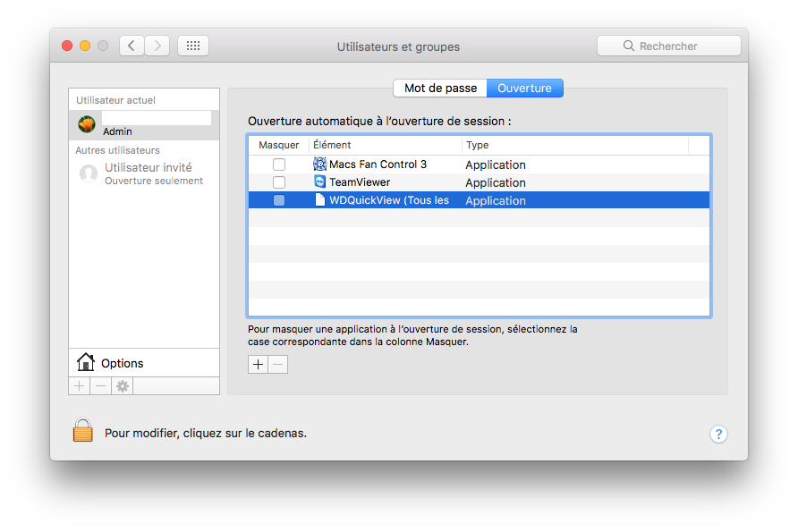Select Utilisateur invité in the sidebar
798x532 pixels.
click(144, 173)
